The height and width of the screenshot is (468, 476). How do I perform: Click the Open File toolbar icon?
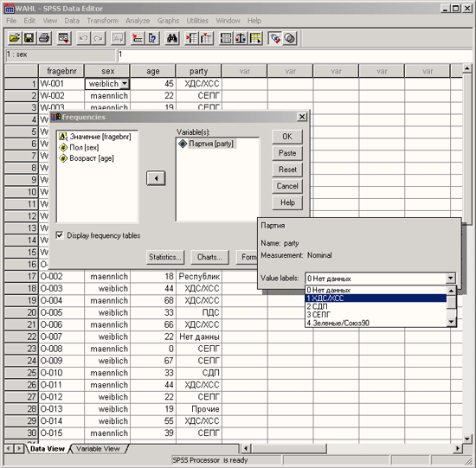(x=14, y=38)
